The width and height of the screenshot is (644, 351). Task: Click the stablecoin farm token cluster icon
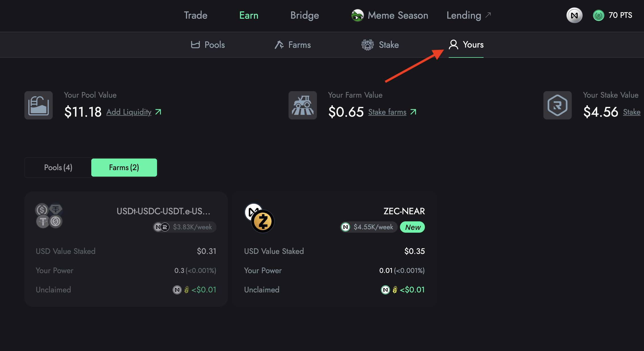[x=49, y=216]
